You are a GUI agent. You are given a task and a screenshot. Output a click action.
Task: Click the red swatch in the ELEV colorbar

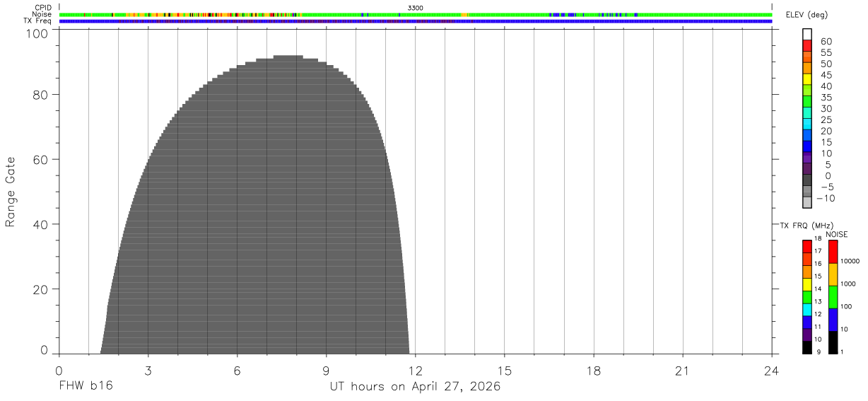coord(807,46)
